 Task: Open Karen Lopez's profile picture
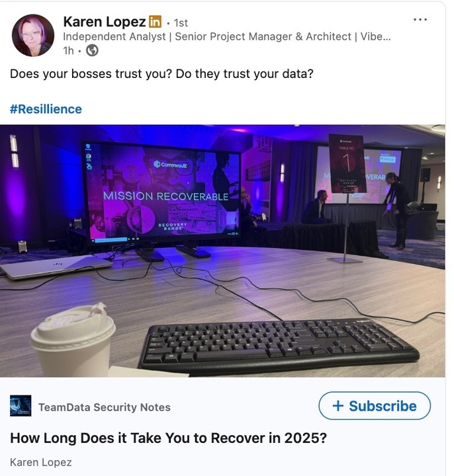33,35
